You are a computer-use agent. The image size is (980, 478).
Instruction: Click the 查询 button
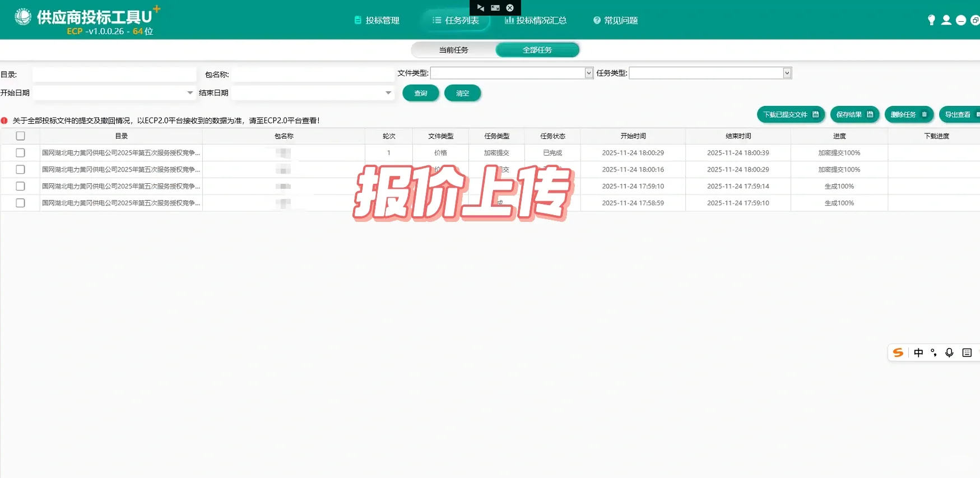(x=421, y=93)
